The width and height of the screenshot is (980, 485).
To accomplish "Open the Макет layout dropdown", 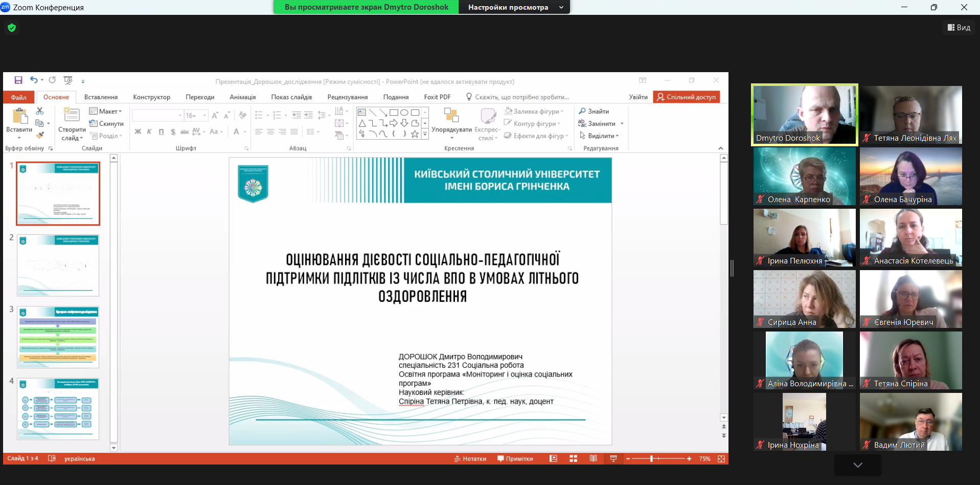I will [x=106, y=112].
